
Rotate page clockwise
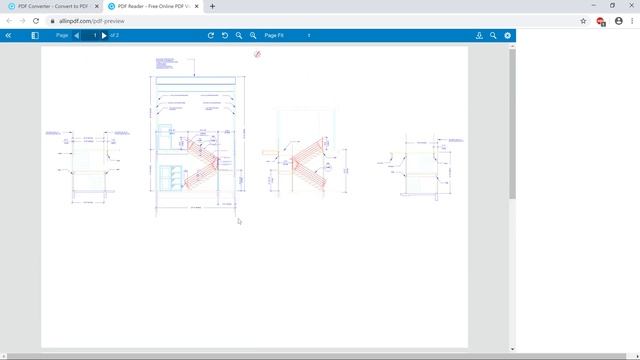tap(211, 36)
